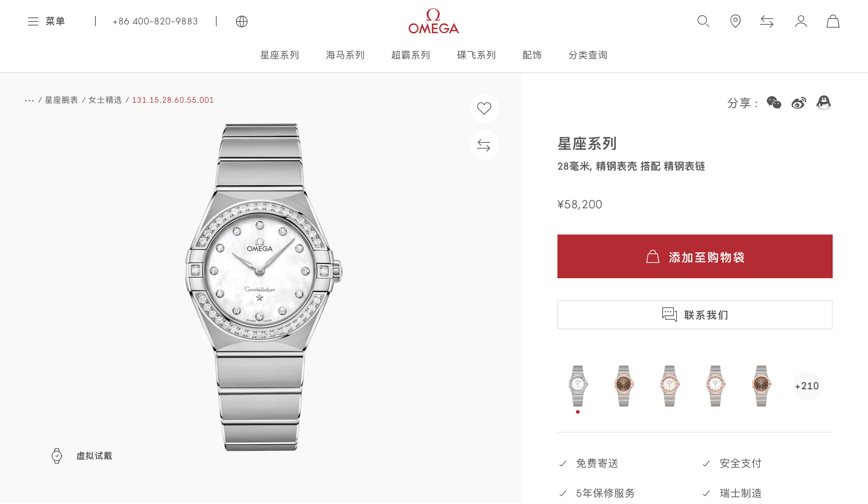The height and width of the screenshot is (504, 868).
Task: Add watch to compare via arrows button
Action: click(484, 145)
